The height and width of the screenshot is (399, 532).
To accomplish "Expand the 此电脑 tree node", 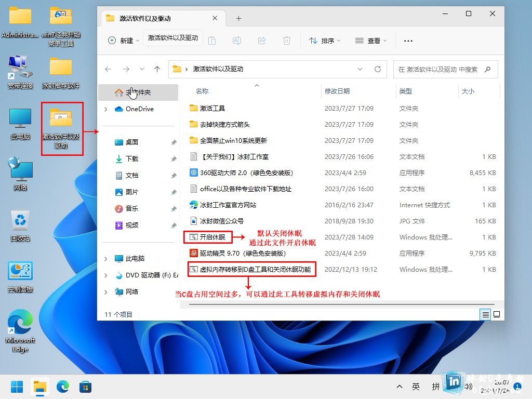I will 106,259.
